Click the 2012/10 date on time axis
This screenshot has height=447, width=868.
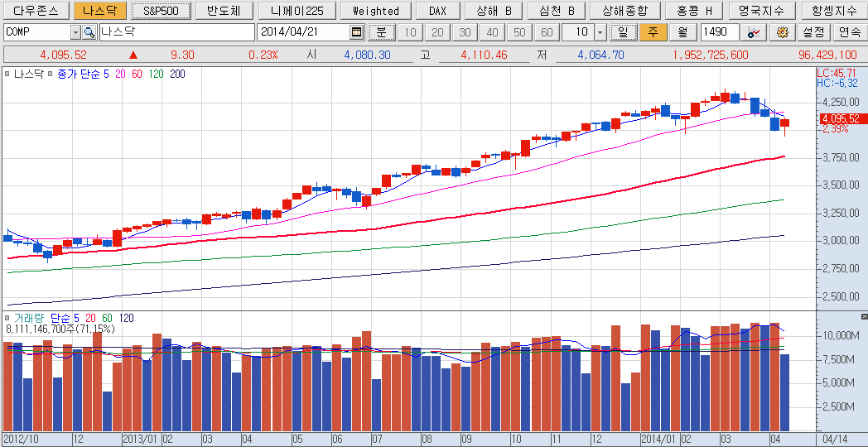click(x=20, y=439)
